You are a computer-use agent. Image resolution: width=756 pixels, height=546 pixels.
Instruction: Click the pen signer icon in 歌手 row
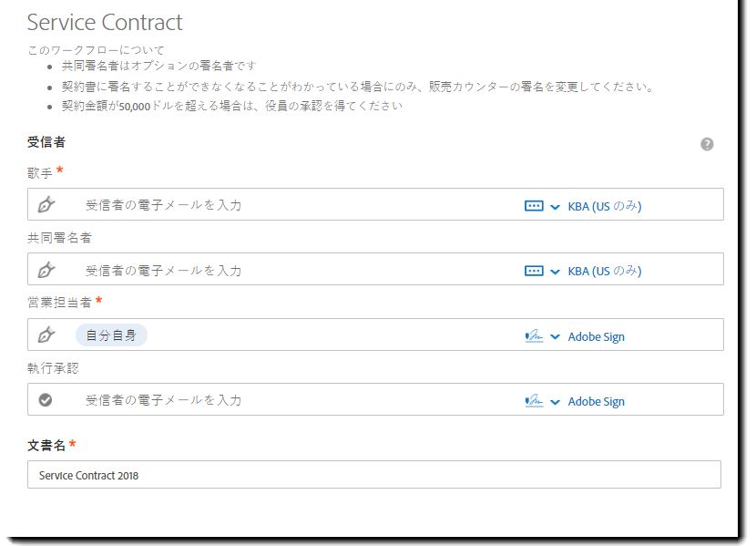46,204
